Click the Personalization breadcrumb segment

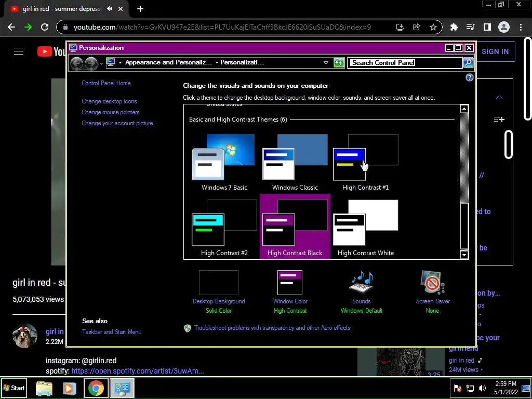pos(242,62)
